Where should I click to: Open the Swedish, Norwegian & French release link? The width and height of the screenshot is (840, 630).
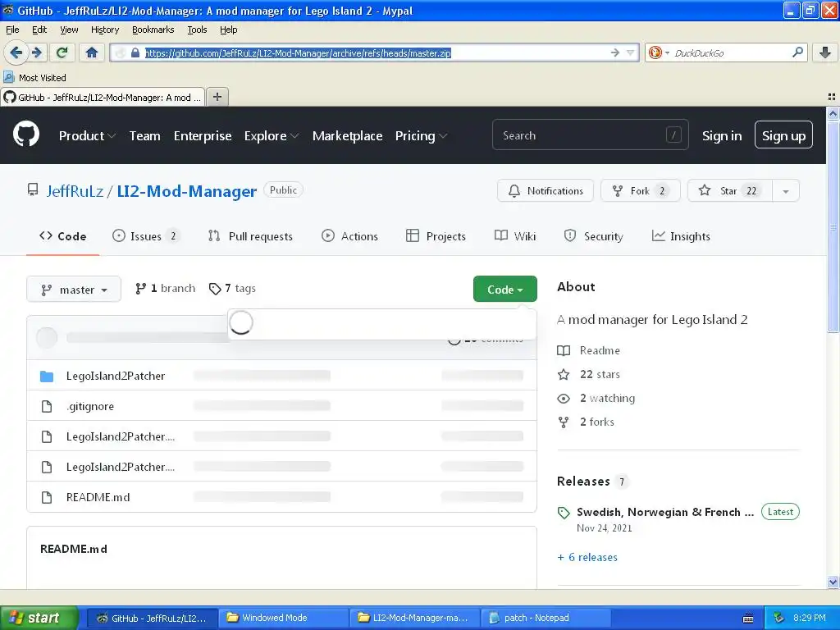tap(664, 512)
